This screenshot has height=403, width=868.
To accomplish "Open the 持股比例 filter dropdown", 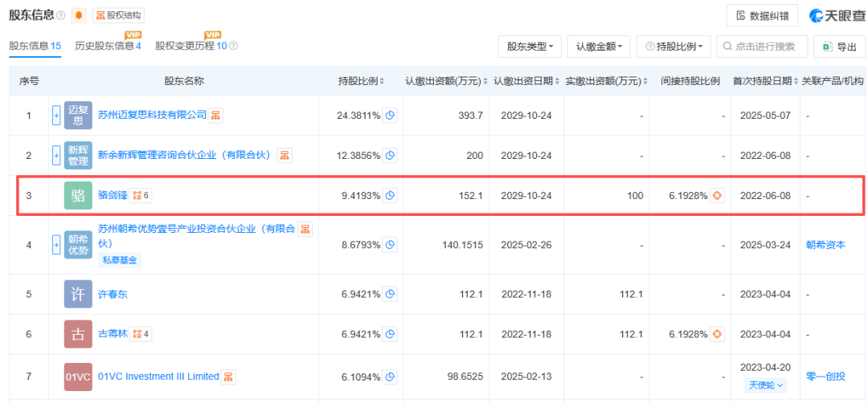I will pyautogui.click(x=674, y=47).
